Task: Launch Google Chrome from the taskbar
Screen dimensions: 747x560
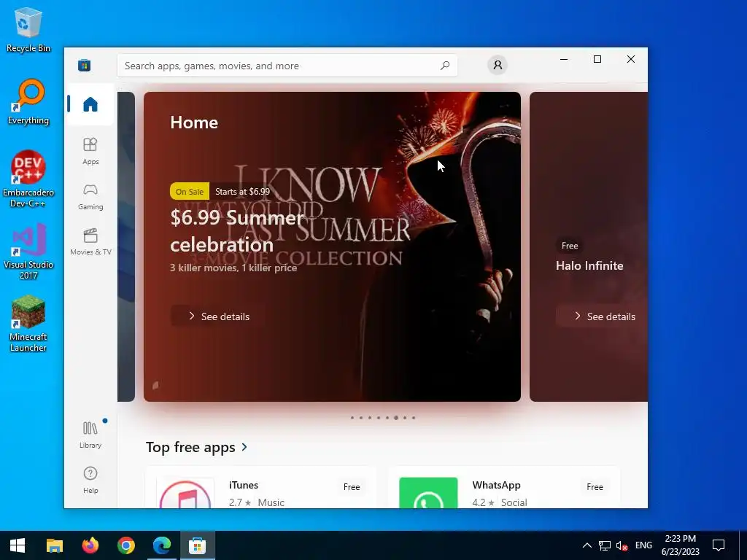Action: pyautogui.click(x=125, y=545)
